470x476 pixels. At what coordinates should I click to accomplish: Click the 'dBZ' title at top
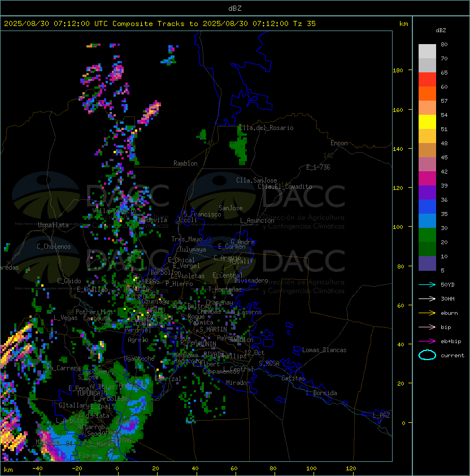click(x=235, y=8)
